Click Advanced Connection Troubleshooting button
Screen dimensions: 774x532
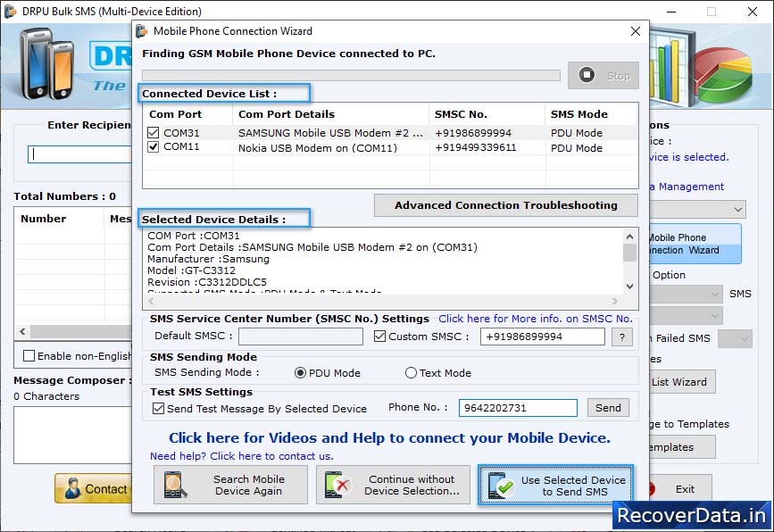tap(506, 205)
